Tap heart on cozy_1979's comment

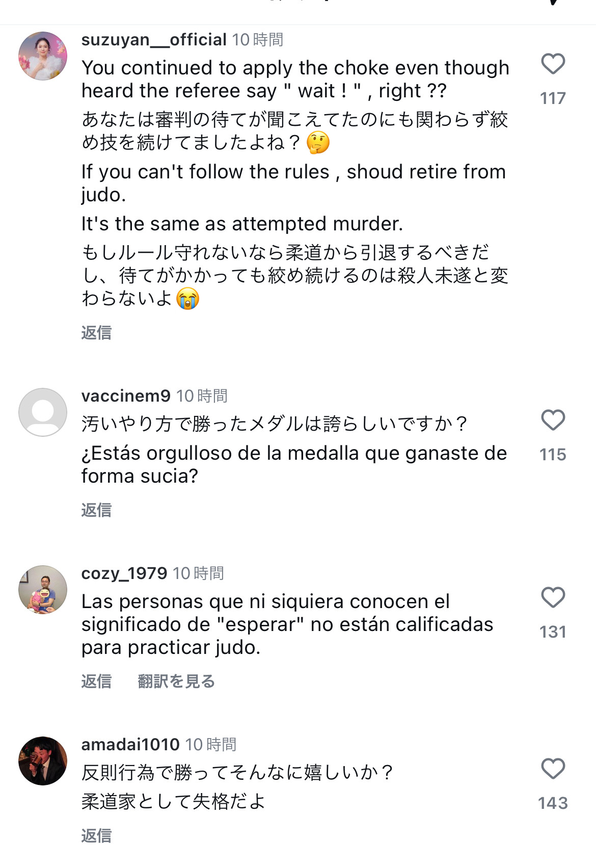click(553, 598)
